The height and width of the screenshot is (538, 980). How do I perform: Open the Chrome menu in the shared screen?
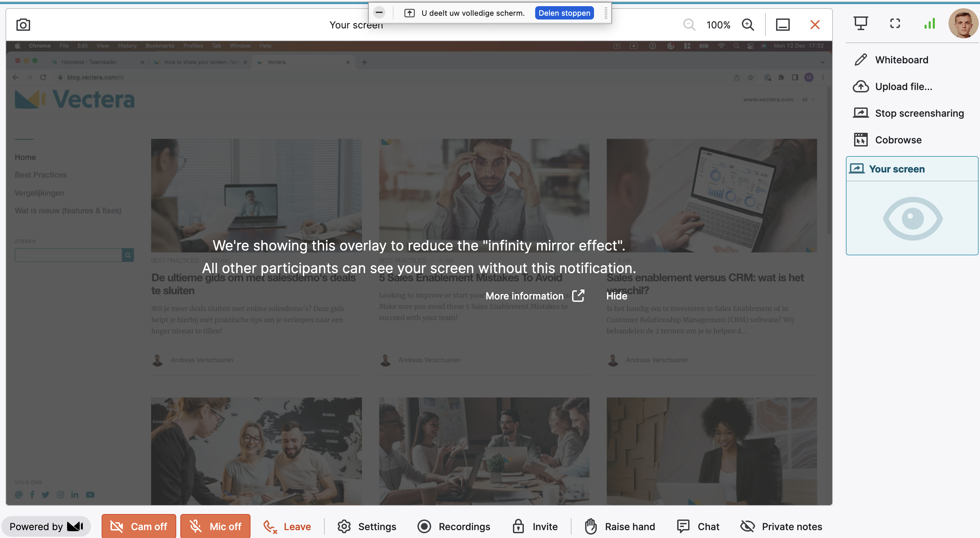(40, 46)
